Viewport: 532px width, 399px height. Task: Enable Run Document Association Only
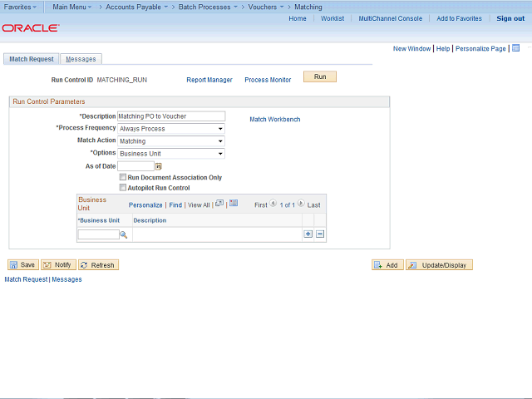click(123, 177)
